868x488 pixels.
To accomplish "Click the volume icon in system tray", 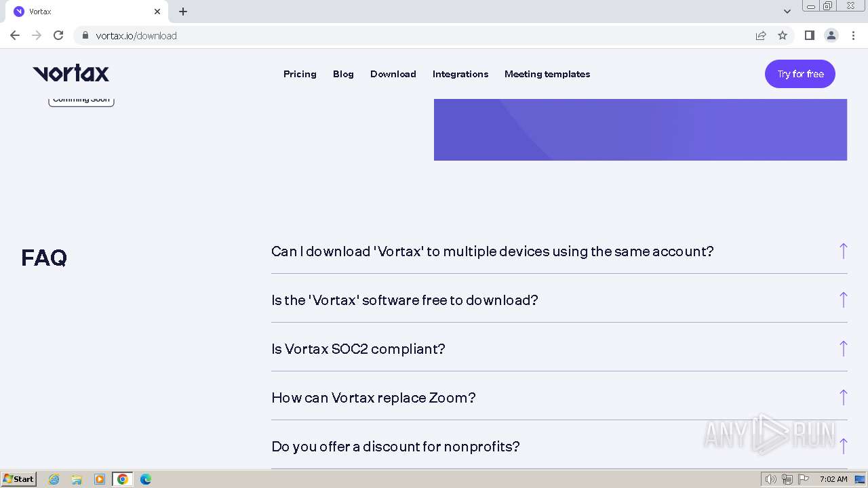I will [x=770, y=479].
